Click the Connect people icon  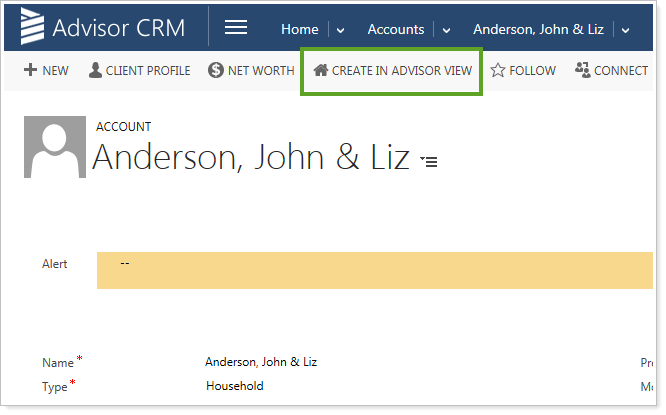pos(611,70)
